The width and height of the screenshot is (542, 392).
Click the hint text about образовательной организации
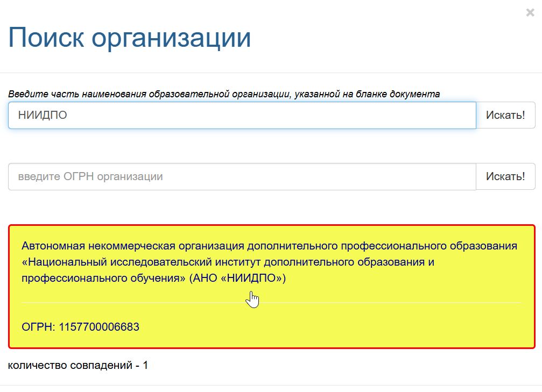[x=224, y=94]
